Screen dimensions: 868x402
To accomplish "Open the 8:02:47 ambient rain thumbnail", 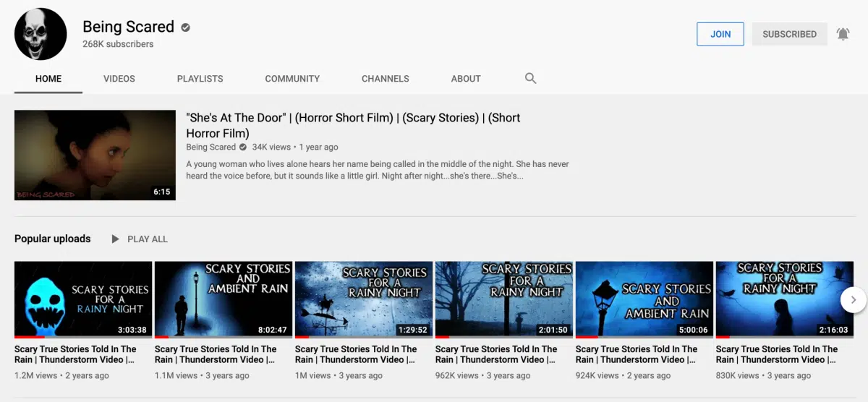I will pos(224,299).
